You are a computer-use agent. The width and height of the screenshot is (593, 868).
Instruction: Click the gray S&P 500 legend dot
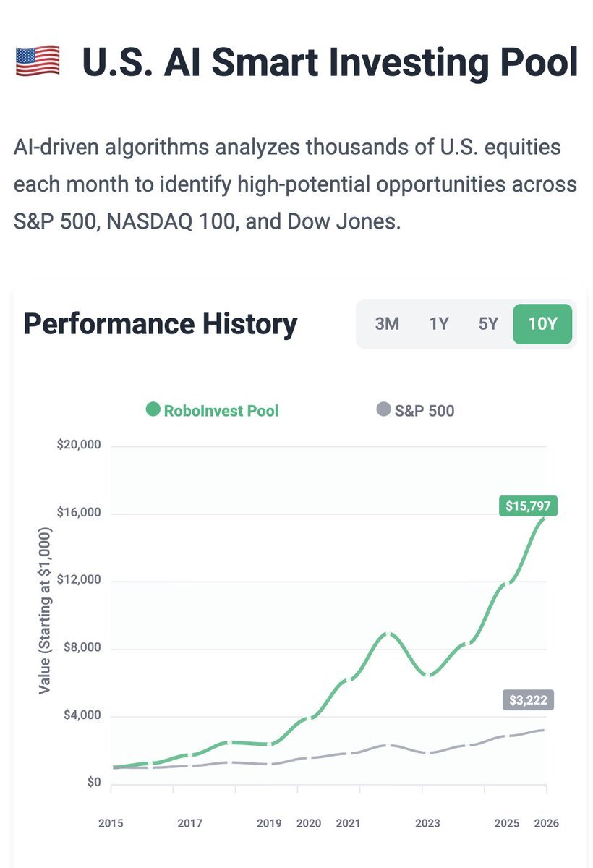click(x=383, y=410)
